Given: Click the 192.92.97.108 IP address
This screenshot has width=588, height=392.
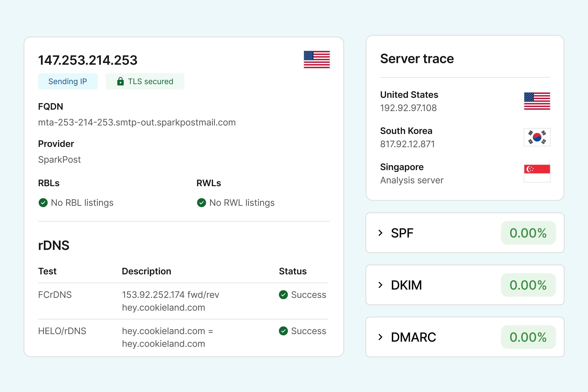Looking at the screenshot, I should (x=408, y=108).
